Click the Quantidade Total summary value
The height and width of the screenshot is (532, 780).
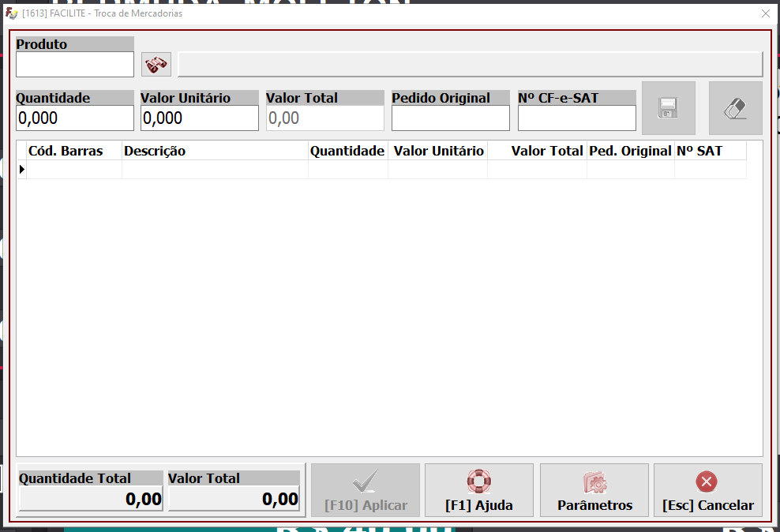pos(91,499)
